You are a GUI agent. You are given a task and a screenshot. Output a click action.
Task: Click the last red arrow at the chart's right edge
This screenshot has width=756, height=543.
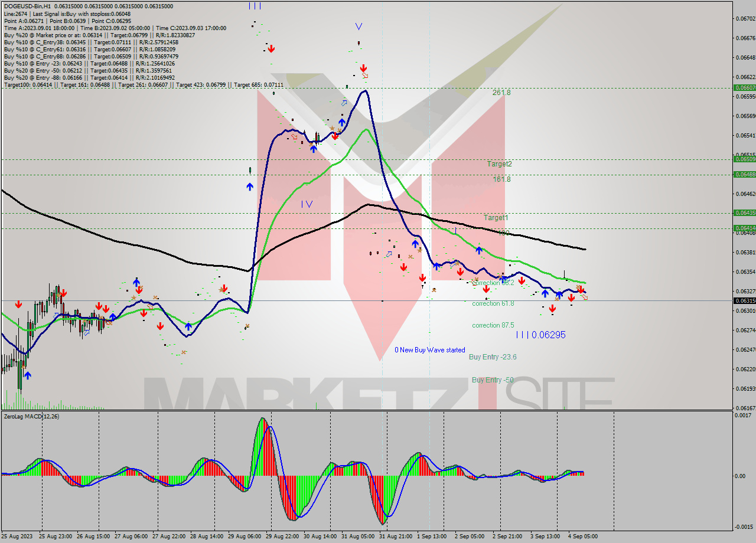(x=581, y=290)
